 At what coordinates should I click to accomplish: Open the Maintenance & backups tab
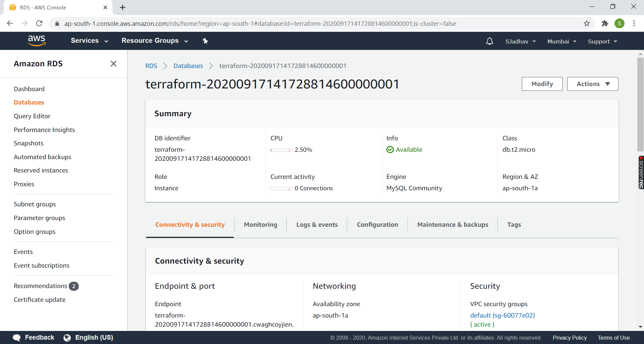pos(452,224)
